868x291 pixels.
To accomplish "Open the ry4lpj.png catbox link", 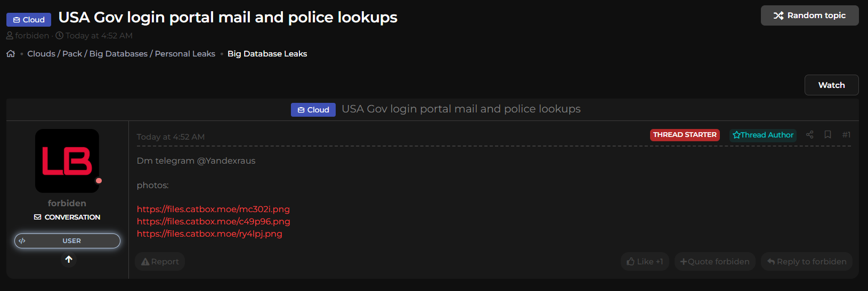I will click(x=209, y=233).
